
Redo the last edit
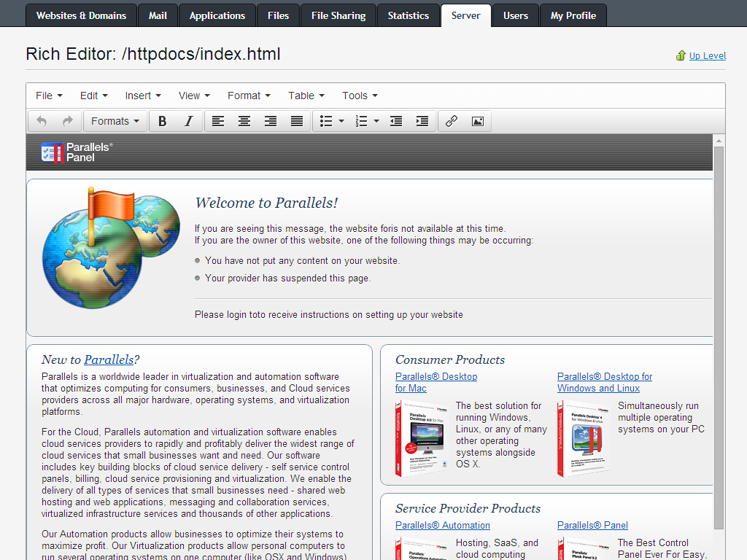pyautogui.click(x=66, y=121)
